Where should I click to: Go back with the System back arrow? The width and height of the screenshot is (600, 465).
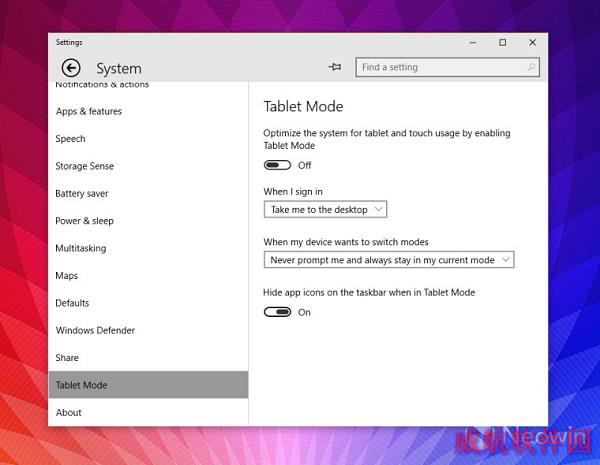(x=71, y=68)
